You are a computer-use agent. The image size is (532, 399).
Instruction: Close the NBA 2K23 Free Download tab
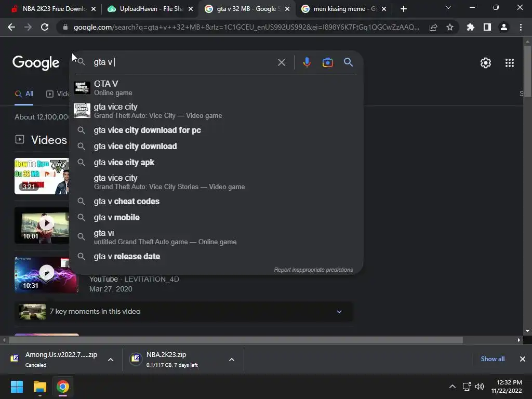(x=94, y=9)
